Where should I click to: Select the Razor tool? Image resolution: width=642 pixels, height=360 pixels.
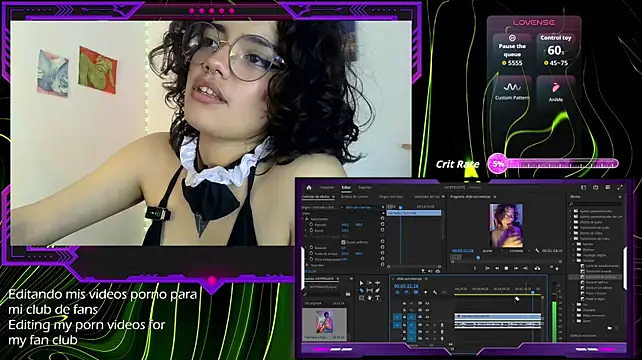point(362,290)
